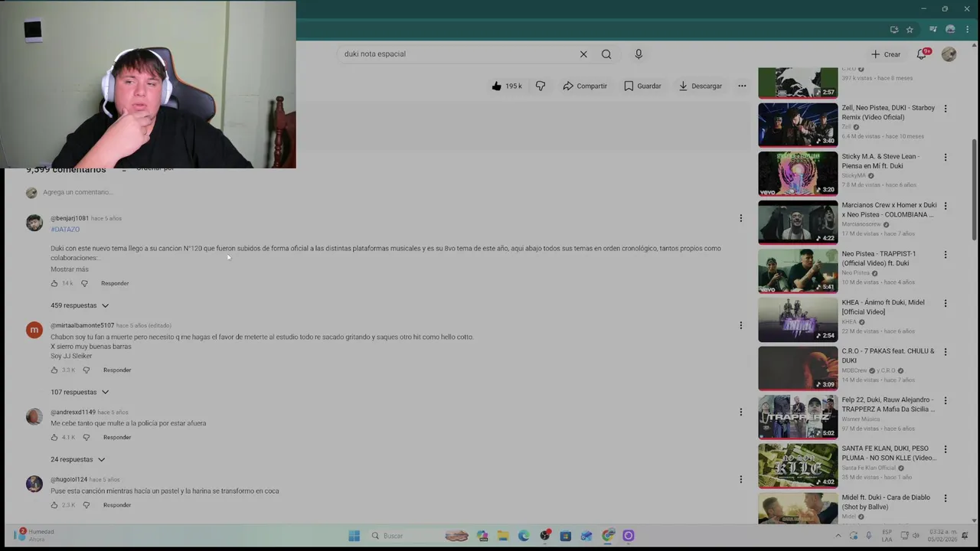980x551 pixels.
Task: Open options for @hugolol124's comment
Action: 740,479
